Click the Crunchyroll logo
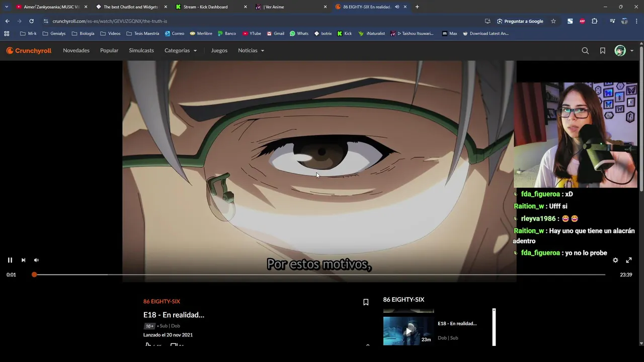 tap(29, 50)
